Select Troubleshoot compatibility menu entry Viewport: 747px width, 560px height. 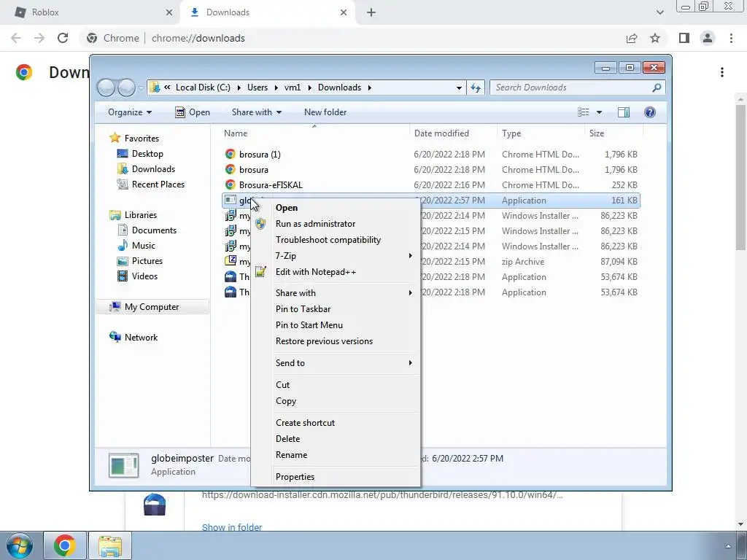[x=328, y=240]
